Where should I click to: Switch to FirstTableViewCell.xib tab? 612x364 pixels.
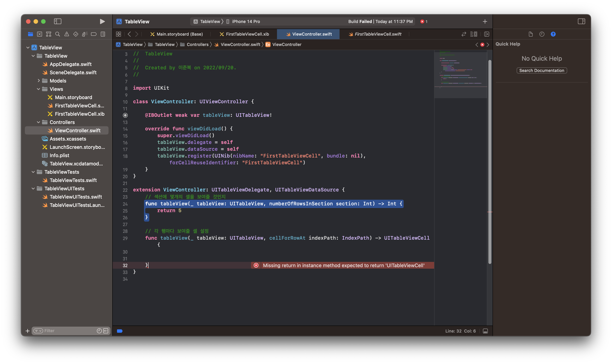247,34
